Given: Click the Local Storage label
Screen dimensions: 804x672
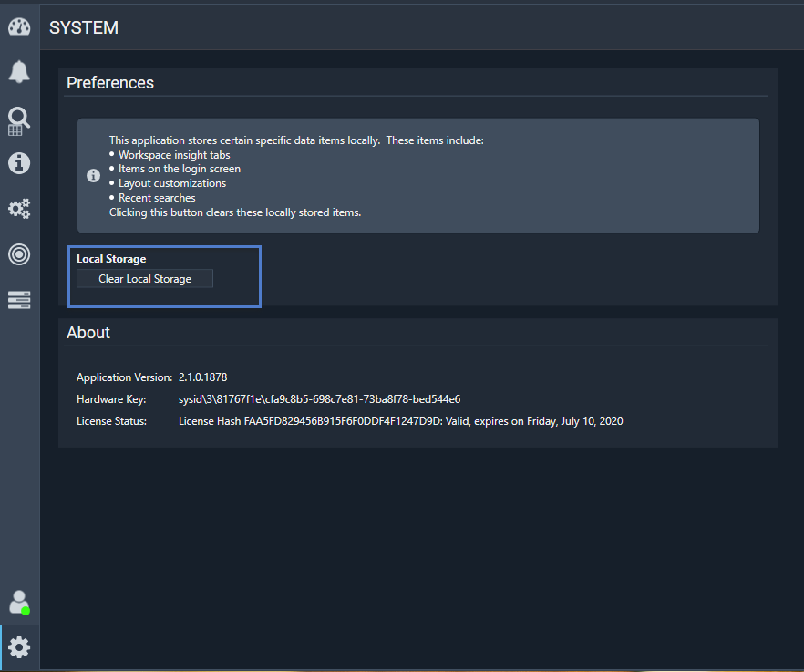Looking at the screenshot, I should (111, 259).
